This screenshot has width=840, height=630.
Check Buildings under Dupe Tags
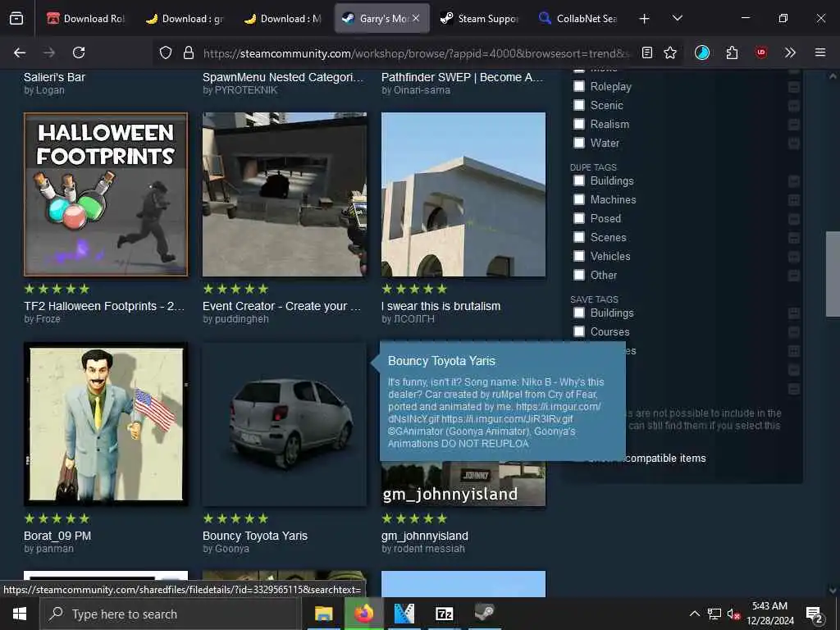579,180
